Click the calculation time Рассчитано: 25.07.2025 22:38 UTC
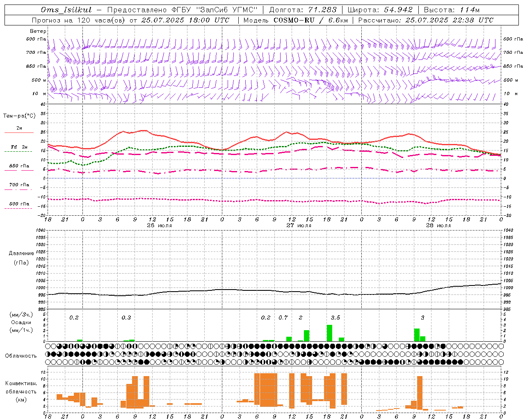 pos(426,20)
